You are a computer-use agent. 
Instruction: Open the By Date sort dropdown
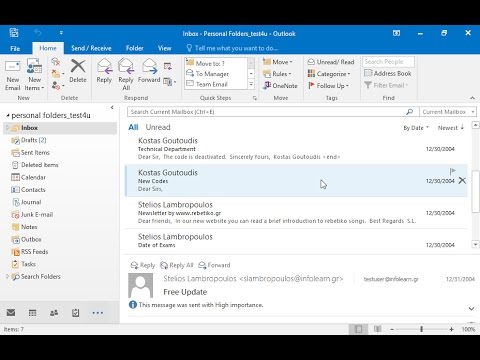416,128
